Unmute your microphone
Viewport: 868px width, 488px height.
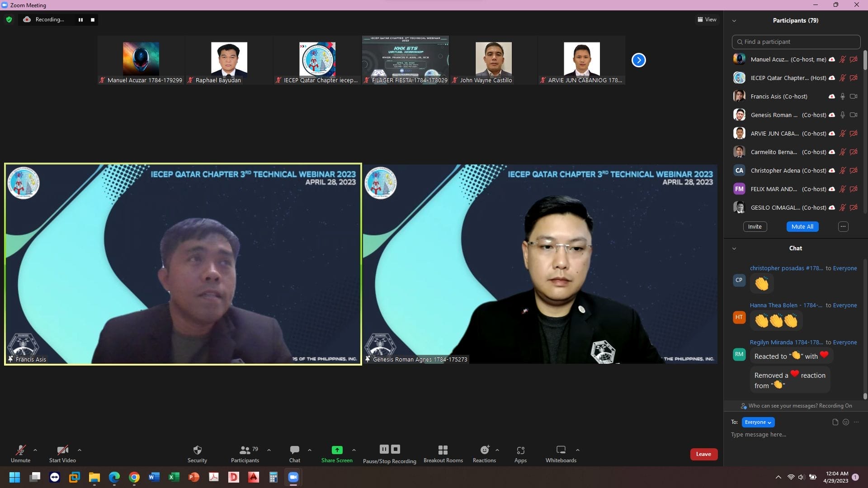tap(20, 454)
